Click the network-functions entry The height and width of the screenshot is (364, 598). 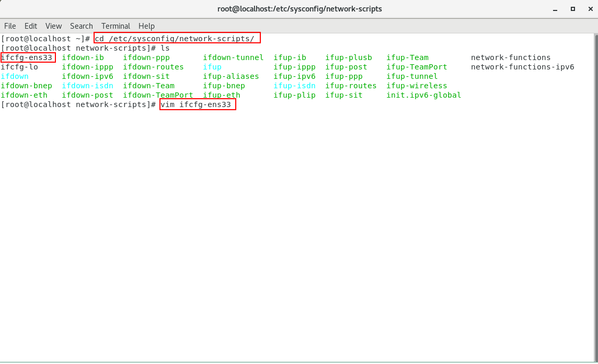click(x=511, y=57)
